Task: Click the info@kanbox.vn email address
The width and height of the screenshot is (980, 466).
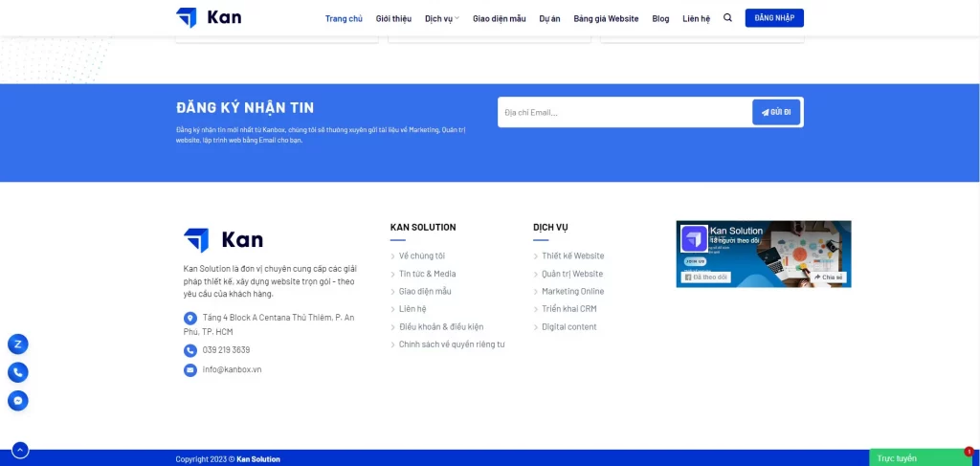Action: pos(232,369)
